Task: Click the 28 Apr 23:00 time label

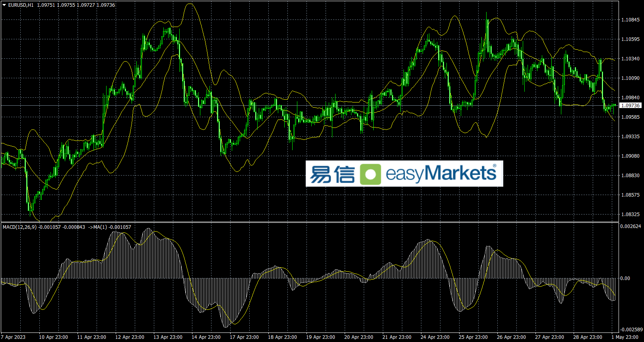Action: point(588,337)
